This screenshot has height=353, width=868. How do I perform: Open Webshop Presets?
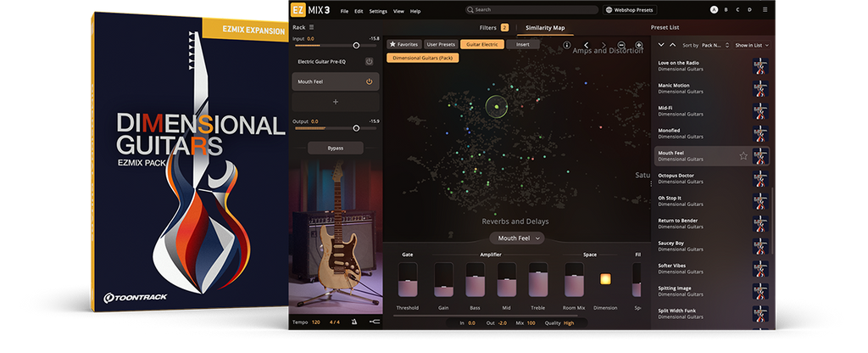[630, 9]
